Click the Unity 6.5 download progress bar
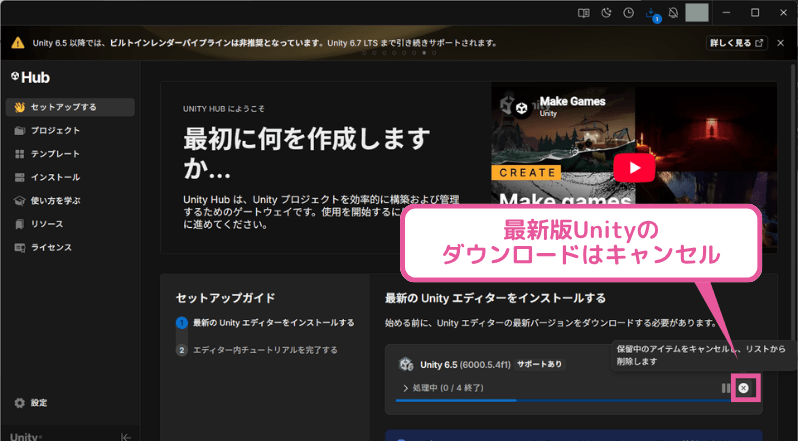The height and width of the screenshot is (441, 800). point(564,401)
